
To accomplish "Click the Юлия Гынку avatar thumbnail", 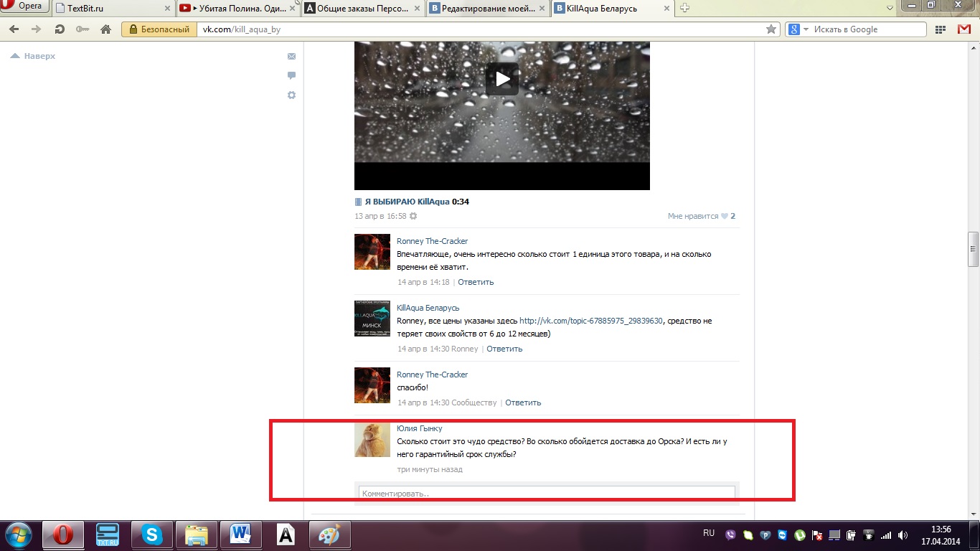I will click(x=372, y=439).
